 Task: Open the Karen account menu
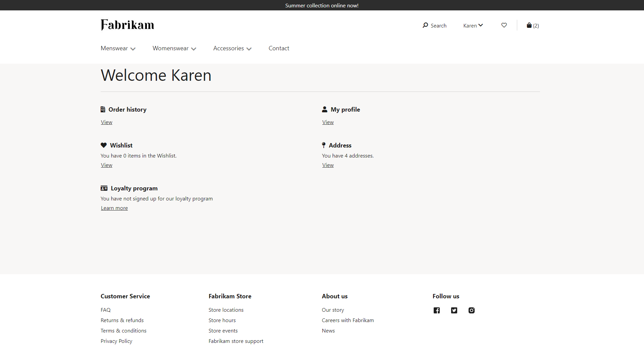pyautogui.click(x=473, y=25)
